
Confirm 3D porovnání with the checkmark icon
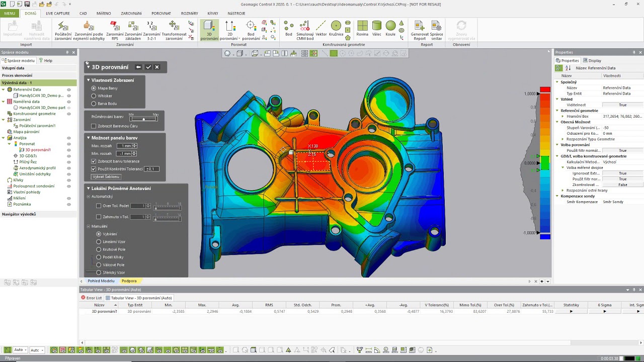pyautogui.click(x=148, y=67)
